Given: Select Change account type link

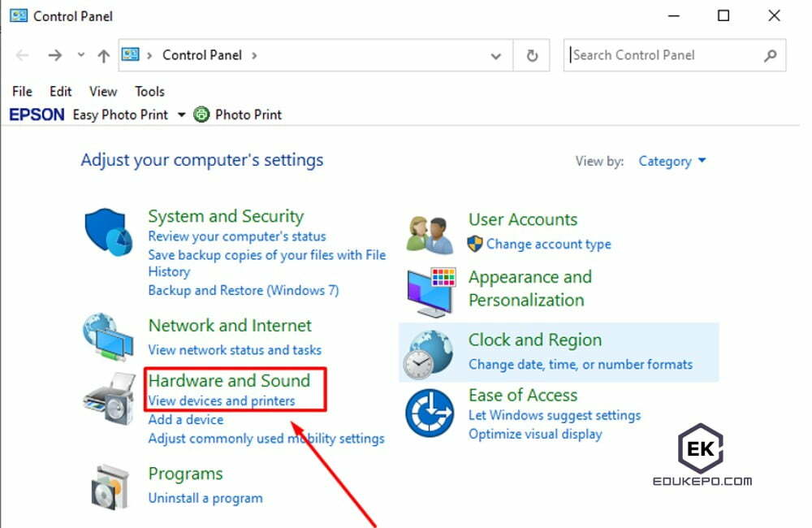Looking at the screenshot, I should coord(548,244).
